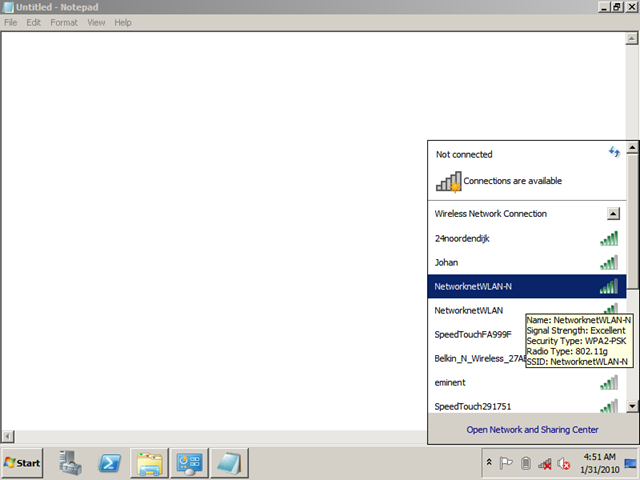
Task: Restore down the Notepad window
Action: point(617,7)
